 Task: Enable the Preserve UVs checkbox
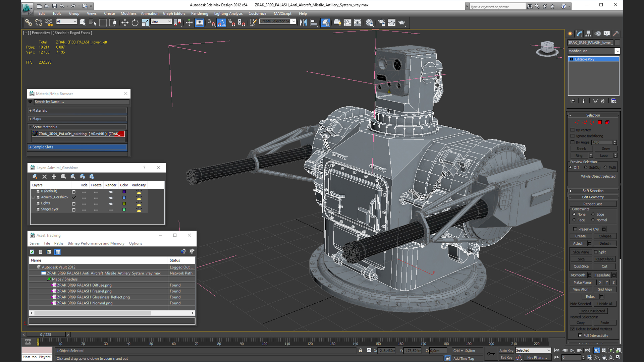coord(575,229)
